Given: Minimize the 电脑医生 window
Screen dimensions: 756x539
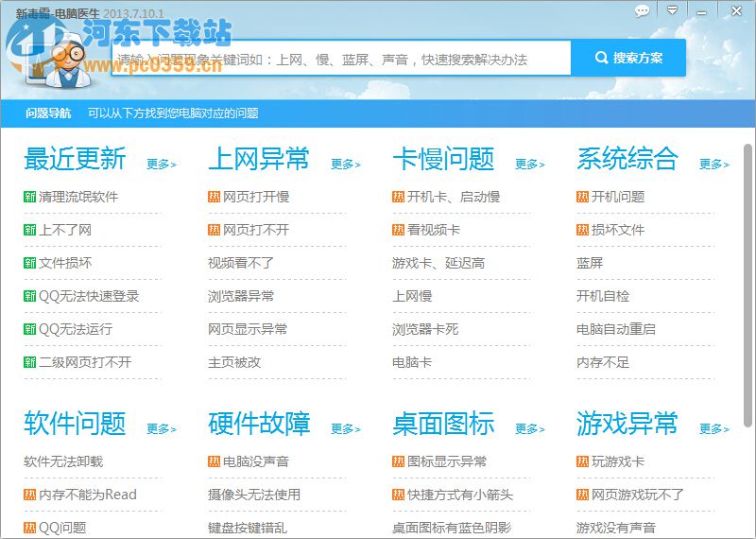Looking at the screenshot, I should [701, 12].
